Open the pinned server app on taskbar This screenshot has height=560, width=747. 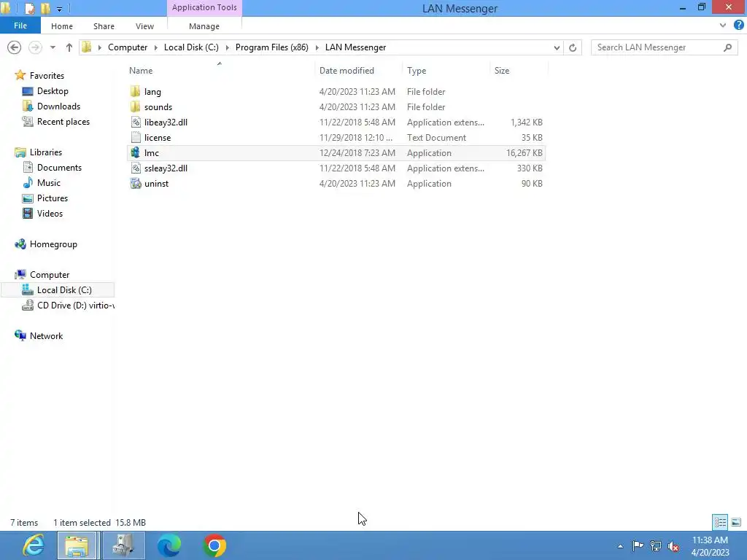[x=123, y=545]
